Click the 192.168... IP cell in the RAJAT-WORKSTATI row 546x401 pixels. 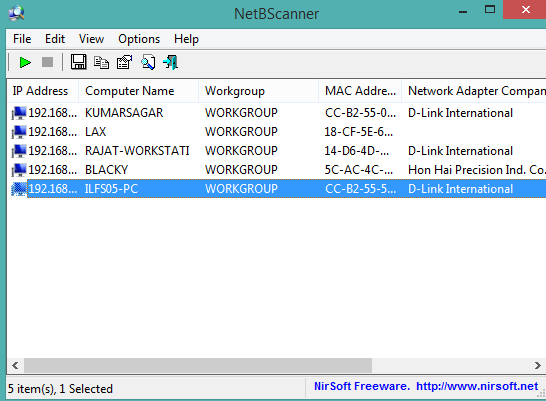(53, 151)
